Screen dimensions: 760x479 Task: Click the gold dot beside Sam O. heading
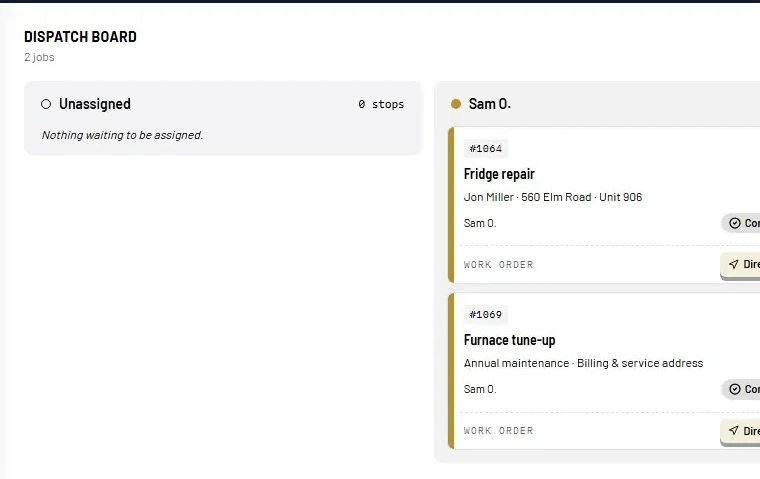(456, 104)
